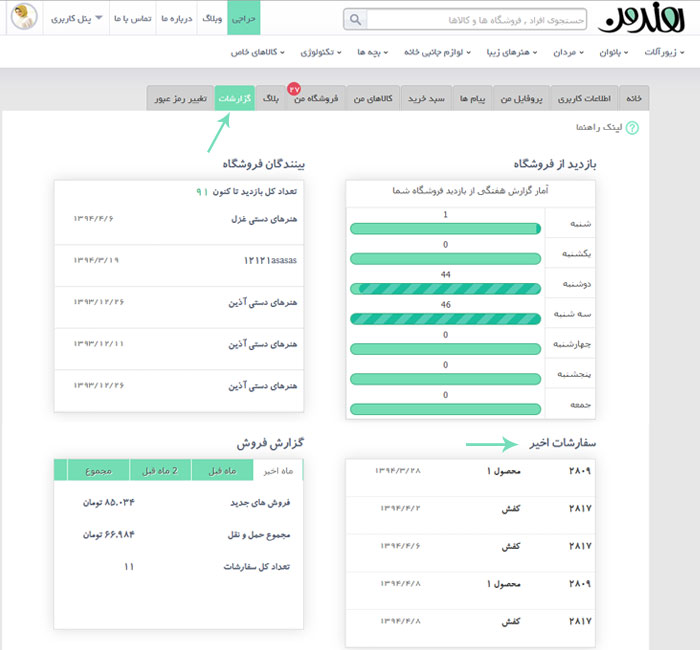This screenshot has height=650, width=700.
Task: Click the لینک راهنما help link
Action: pyautogui.click(x=599, y=128)
